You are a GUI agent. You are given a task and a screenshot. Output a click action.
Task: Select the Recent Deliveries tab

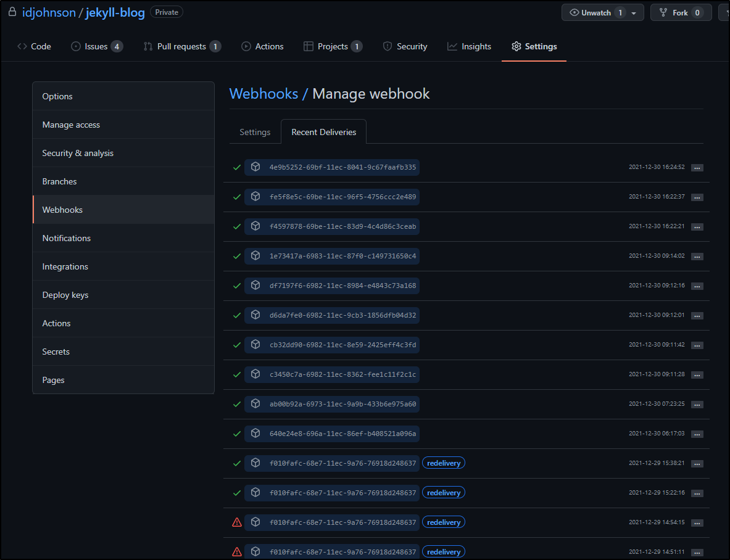323,132
